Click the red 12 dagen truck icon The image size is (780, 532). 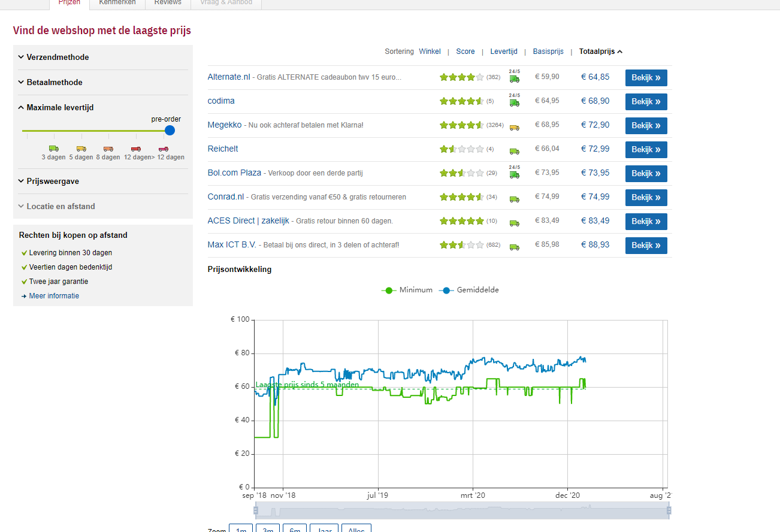pos(135,149)
